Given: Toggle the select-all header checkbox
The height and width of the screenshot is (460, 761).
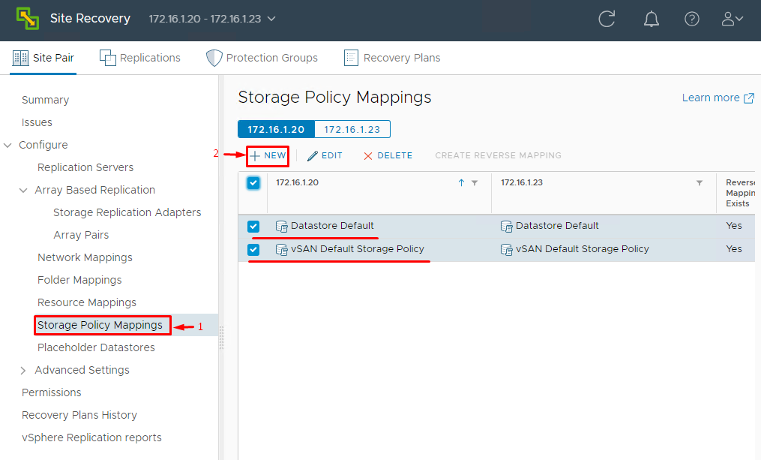Looking at the screenshot, I should point(253,183).
